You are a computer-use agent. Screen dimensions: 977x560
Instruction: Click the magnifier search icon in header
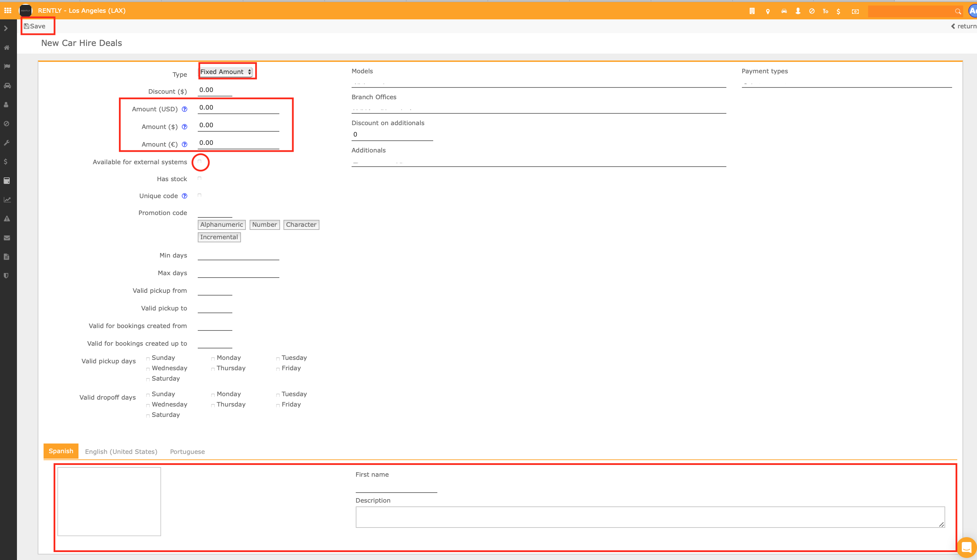click(x=958, y=11)
